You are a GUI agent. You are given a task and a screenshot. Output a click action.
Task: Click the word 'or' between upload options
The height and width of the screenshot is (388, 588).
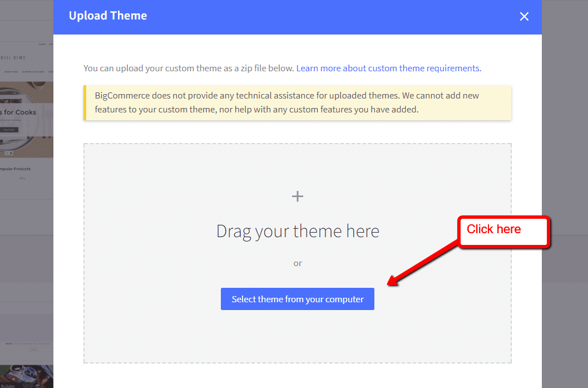click(x=297, y=263)
